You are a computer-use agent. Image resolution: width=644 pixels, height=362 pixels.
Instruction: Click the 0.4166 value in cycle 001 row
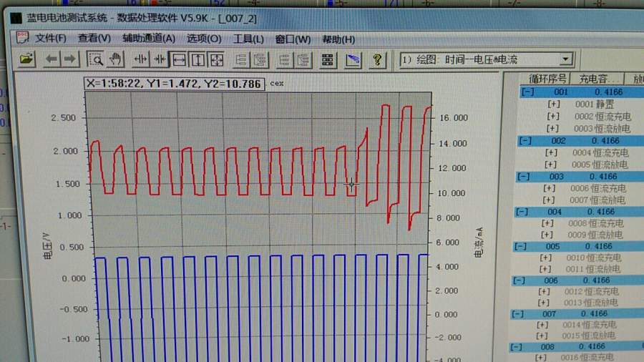609,92
